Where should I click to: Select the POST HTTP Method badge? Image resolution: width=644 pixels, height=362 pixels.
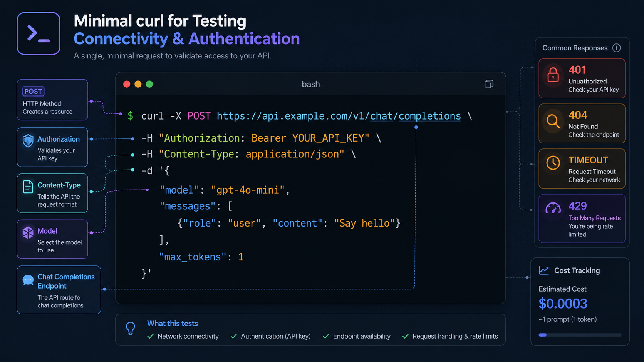pos(34,92)
